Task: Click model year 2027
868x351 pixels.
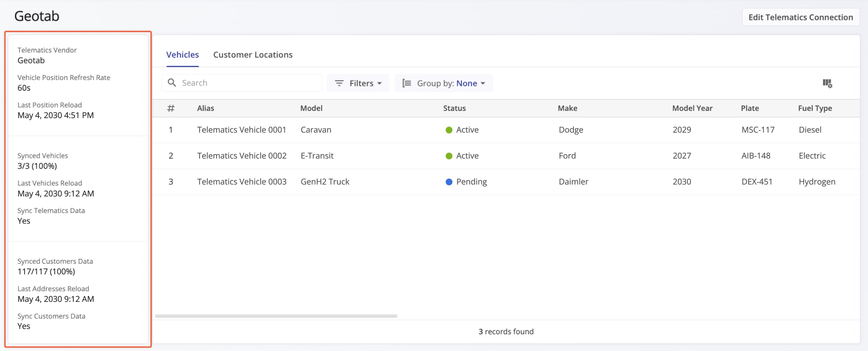Action: click(x=682, y=156)
